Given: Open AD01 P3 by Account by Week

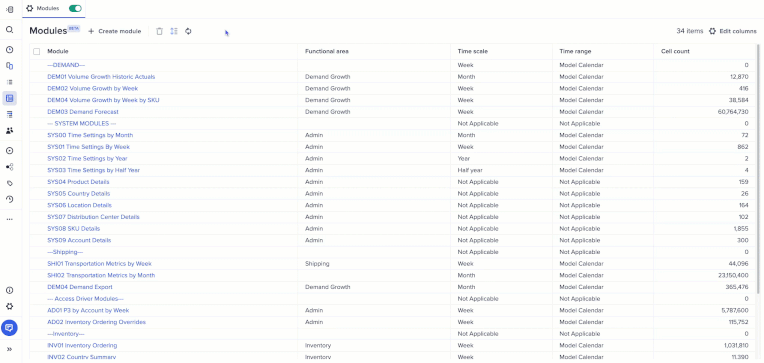Looking at the screenshot, I should 88,310.
